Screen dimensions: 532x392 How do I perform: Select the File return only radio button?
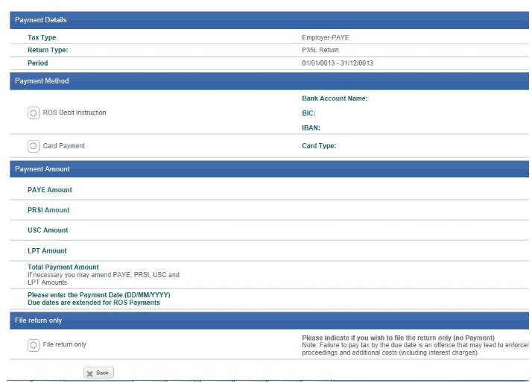point(34,345)
